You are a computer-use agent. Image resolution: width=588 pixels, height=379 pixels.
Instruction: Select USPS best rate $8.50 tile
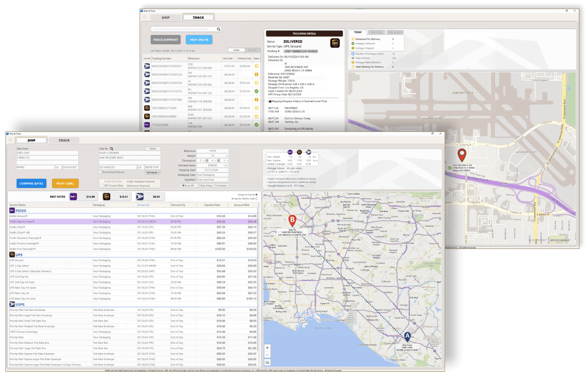[150, 197]
